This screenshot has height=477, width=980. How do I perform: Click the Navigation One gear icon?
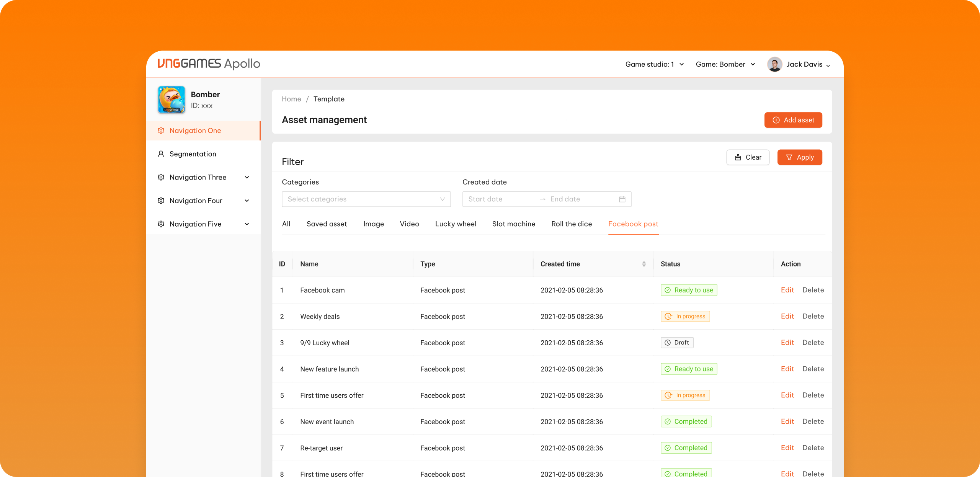[161, 131]
